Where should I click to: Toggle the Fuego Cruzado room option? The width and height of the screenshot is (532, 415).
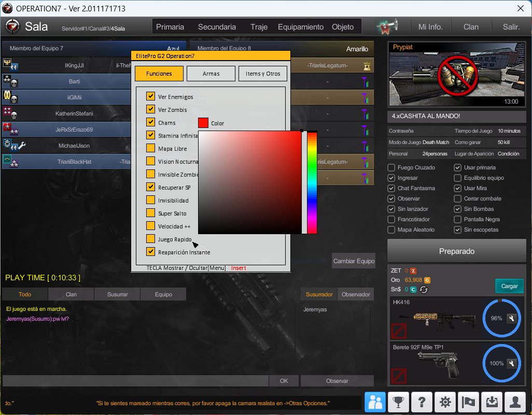pos(391,167)
